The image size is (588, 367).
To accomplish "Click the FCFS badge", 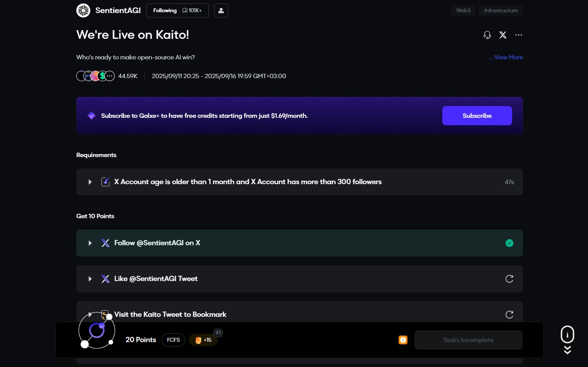I will pyautogui.click(x=173, y=340).
